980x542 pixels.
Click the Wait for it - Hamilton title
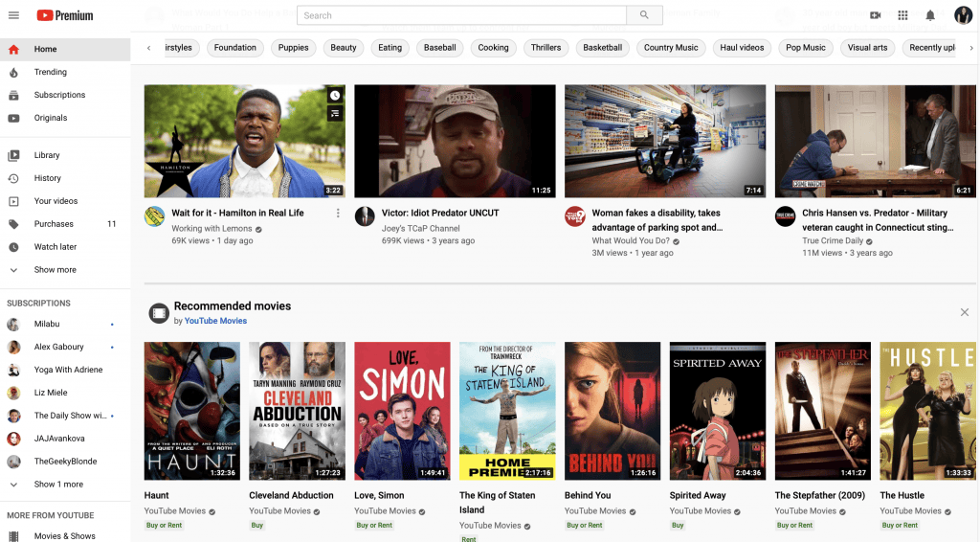(x=237, y=214)
